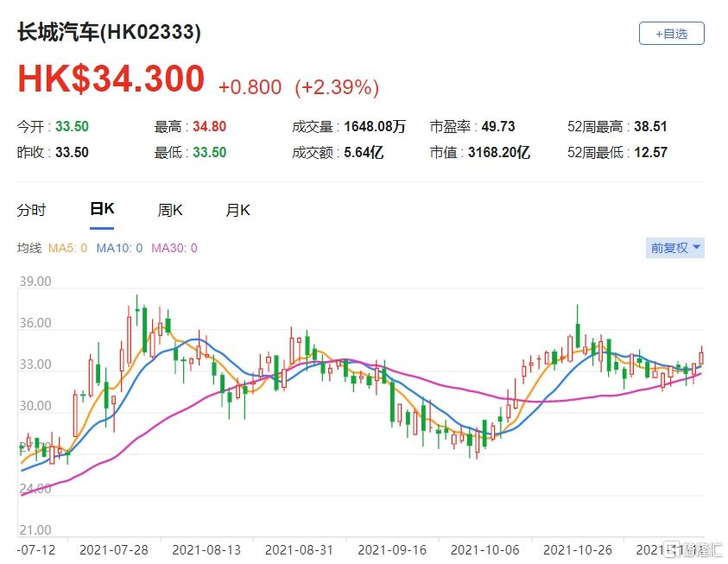This screenshot has height=564, width=728.
Task: Click the current price HK$34.300
Action: [111, 79]
